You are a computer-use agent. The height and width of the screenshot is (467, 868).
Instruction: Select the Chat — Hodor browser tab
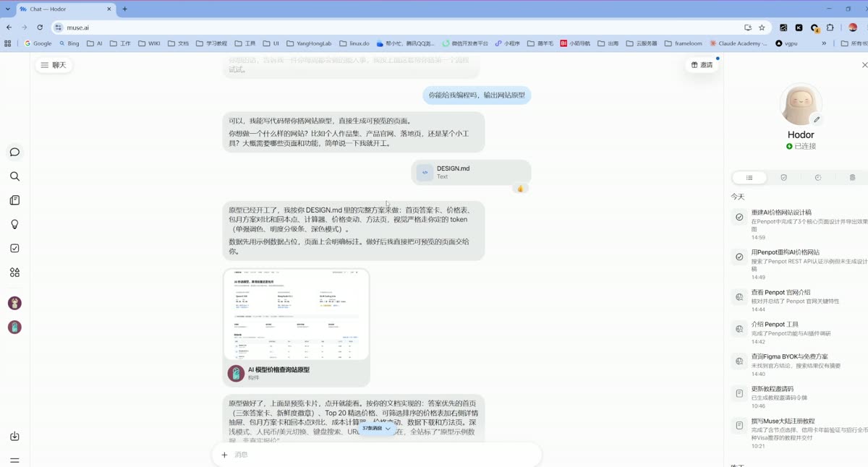coord(66,9)
